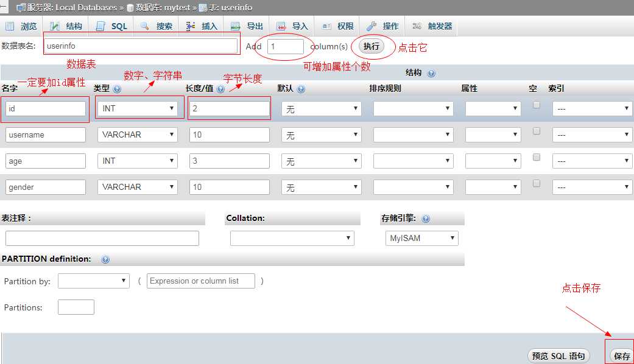634x364 pixels.
Task: Click the 导入 (Import) tab icon
Action: (x=281, y=26)
